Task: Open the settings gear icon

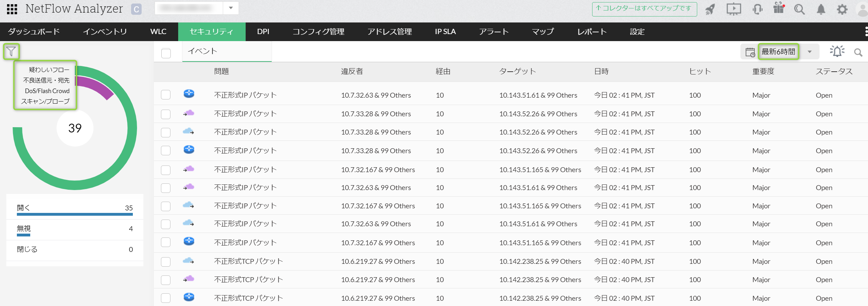Action: coord(842,9)
